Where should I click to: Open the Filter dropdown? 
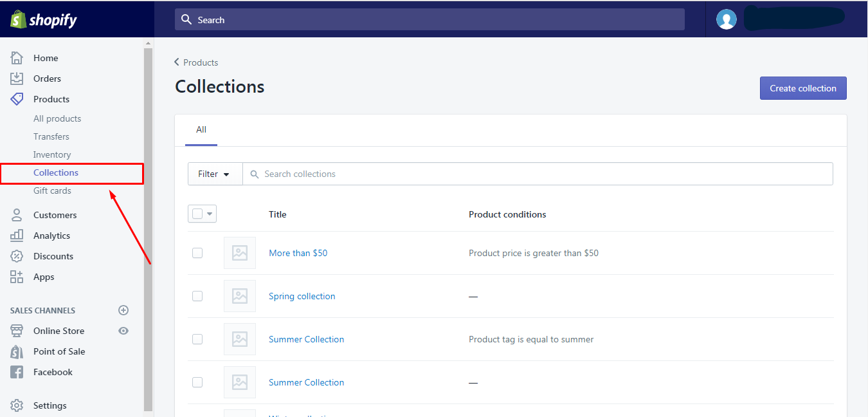pyautogui.click(x=214, y=174)
